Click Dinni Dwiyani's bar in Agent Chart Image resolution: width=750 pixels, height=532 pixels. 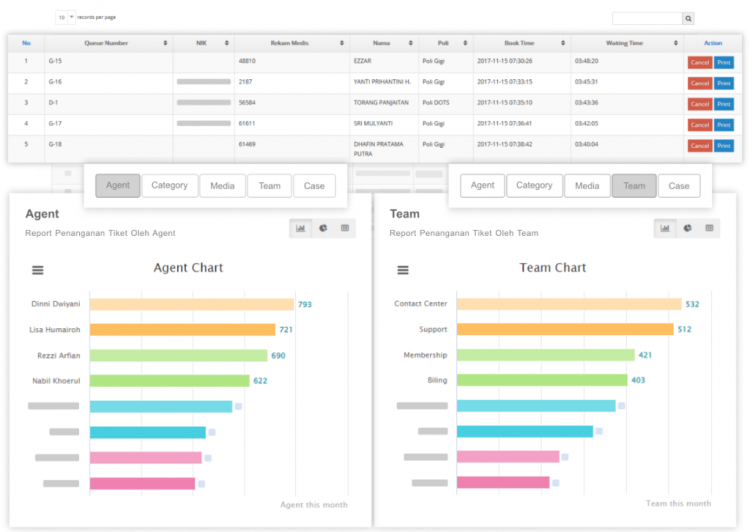tap(191, 304)
